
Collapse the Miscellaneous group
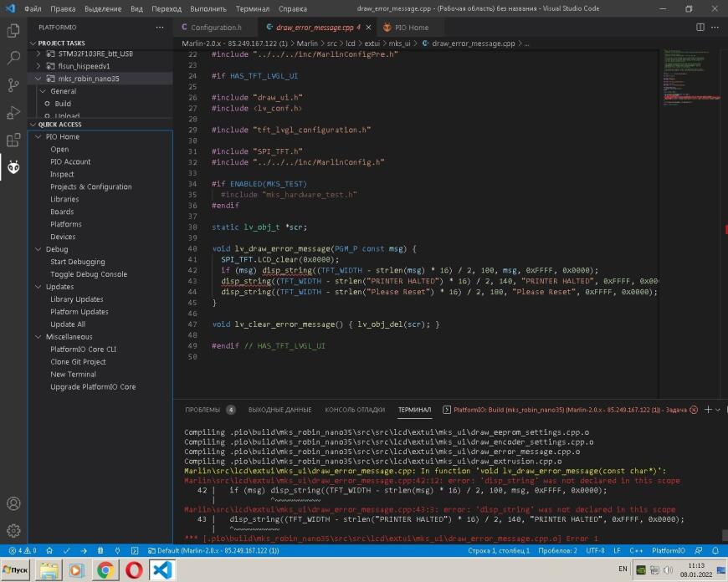coord(38,337)
